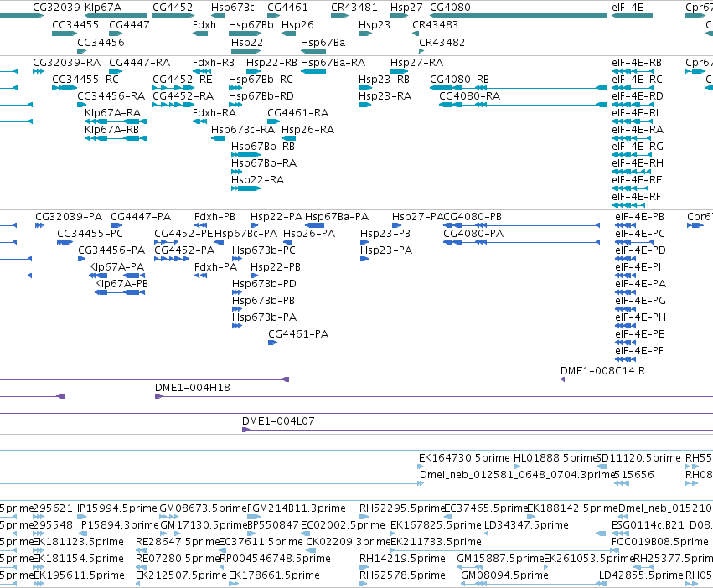Click the Hsp26 gene label
The height and width of the screenshot is (588, 713).
coord(297,25)
